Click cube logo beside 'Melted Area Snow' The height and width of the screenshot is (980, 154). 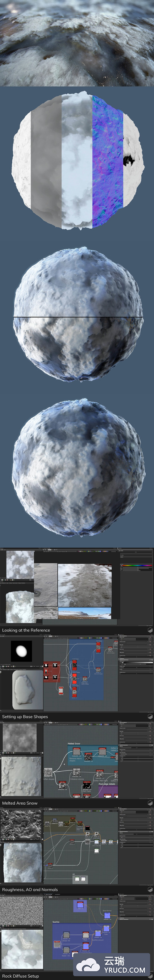(x=150, y=803)
